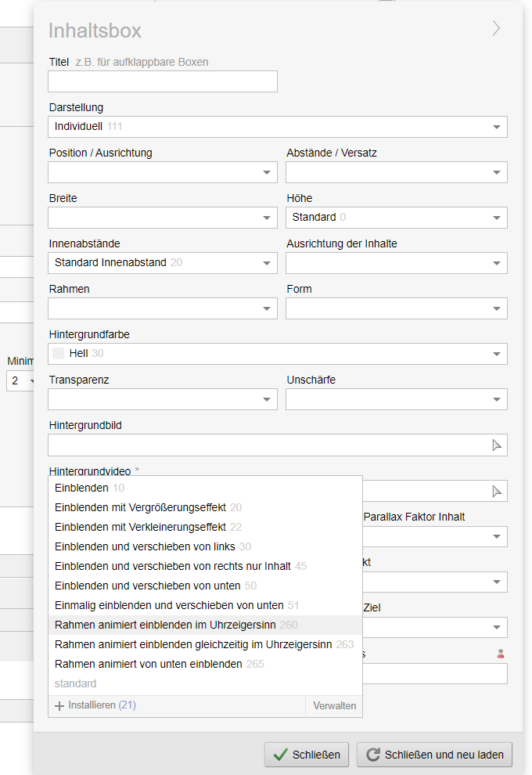Open the Transparenz dropdown
This screenshot has height=775, width=532.
pos(163,399)
